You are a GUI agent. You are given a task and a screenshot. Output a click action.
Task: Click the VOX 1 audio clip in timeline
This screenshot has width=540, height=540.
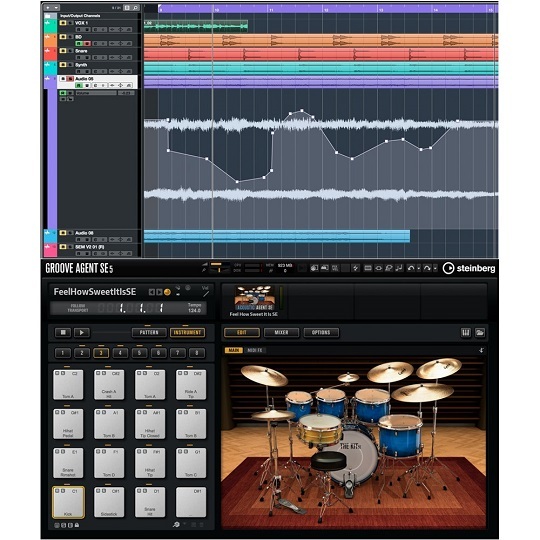tap(196, 26)
